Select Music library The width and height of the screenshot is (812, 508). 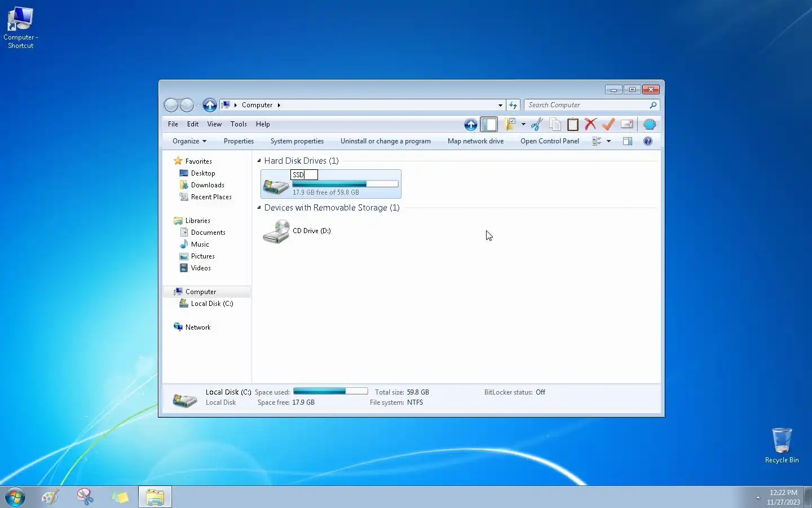200,244
